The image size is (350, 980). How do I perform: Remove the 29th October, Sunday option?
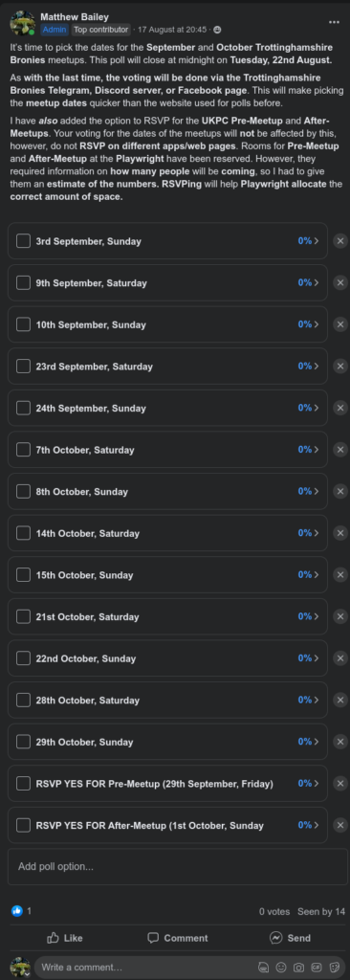pyautogui.click(x=340, y=742)
